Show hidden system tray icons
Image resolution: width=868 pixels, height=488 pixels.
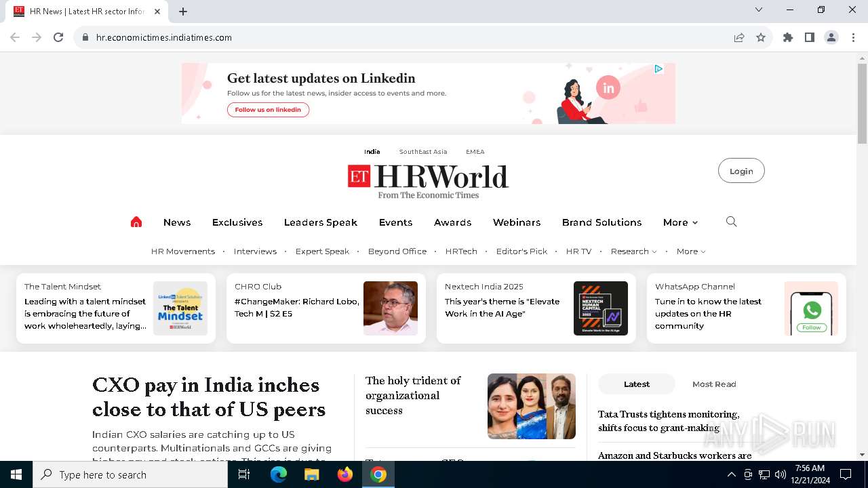[x=731, y=474]
